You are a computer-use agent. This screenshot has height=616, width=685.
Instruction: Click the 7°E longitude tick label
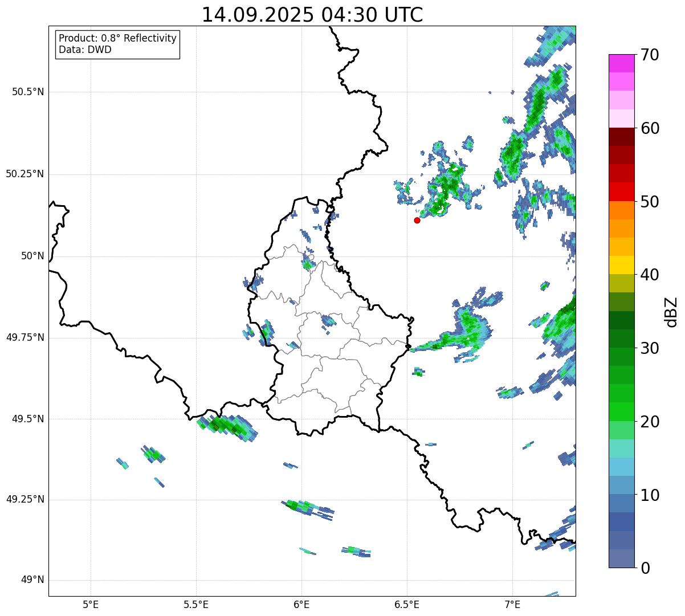(x=512, y=604)
